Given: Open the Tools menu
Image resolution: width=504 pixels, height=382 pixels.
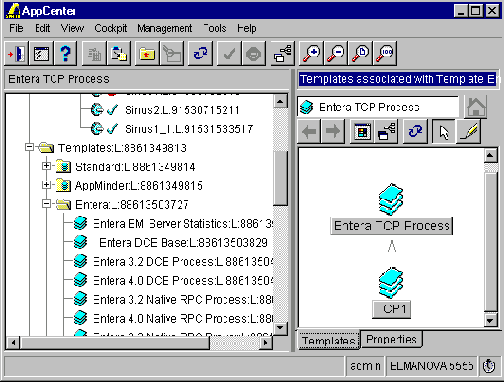Looking at the screenshot, I should (x=215, y=28).
